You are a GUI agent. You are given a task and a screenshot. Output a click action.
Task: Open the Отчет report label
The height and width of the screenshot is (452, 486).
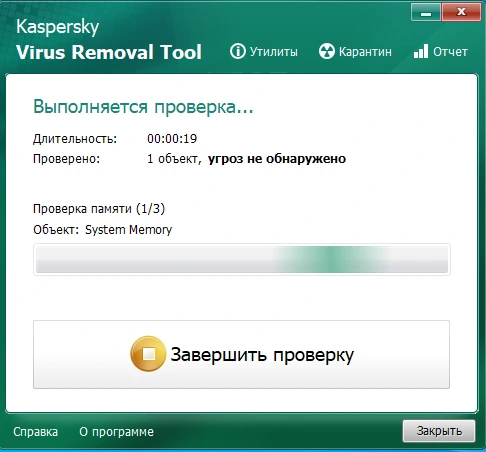pos(450,52)
